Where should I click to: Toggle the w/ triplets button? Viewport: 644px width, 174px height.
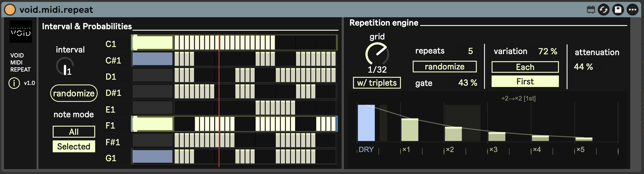[377, 83]
